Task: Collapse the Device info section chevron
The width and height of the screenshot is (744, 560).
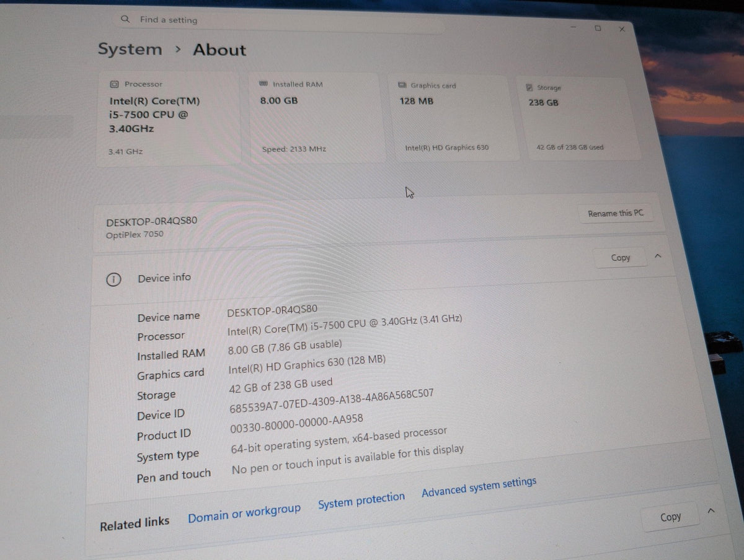Action: pos(658,255)
